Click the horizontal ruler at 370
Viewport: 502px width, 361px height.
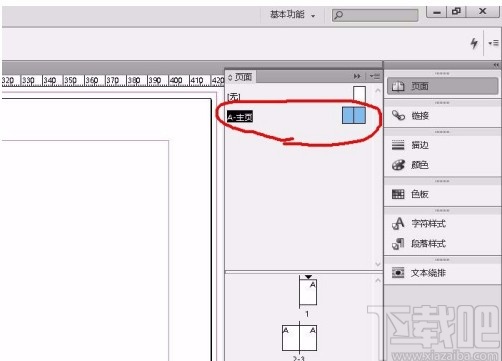[x=113, y=80]
